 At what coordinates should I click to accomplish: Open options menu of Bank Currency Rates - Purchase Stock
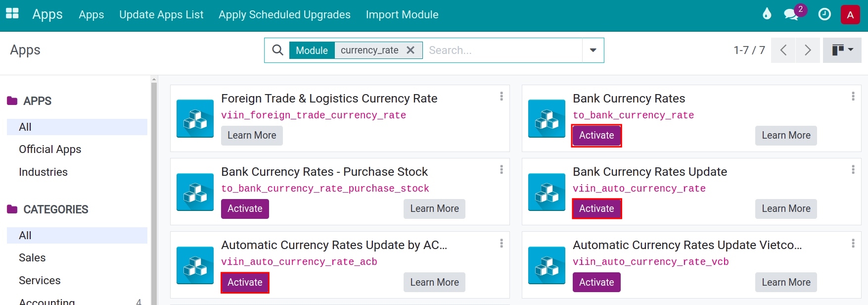[502, 169]
